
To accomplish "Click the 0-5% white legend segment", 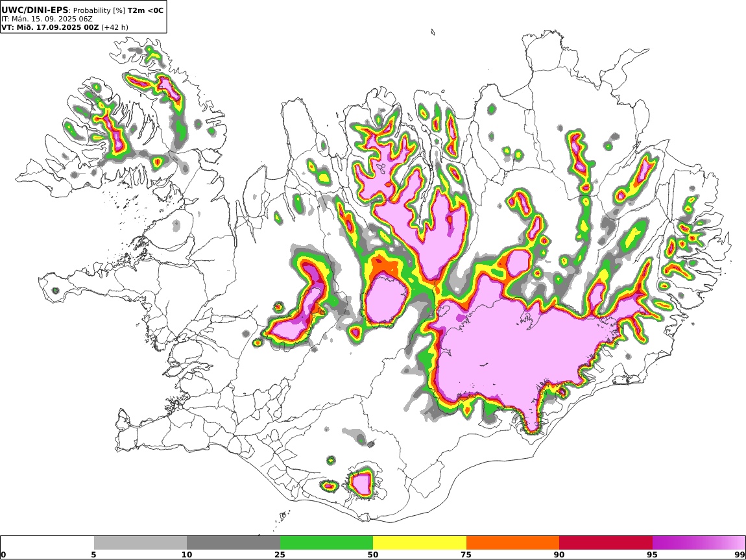I will [x=47, y=542].
